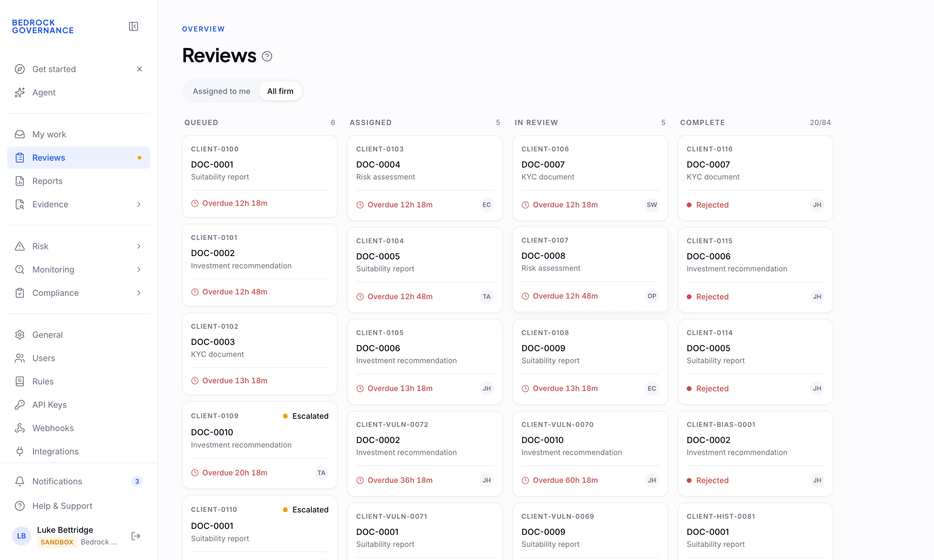Open the rejected CLIENT-0115 card
The width and height of the screenshot is (934, 560).
755,270
